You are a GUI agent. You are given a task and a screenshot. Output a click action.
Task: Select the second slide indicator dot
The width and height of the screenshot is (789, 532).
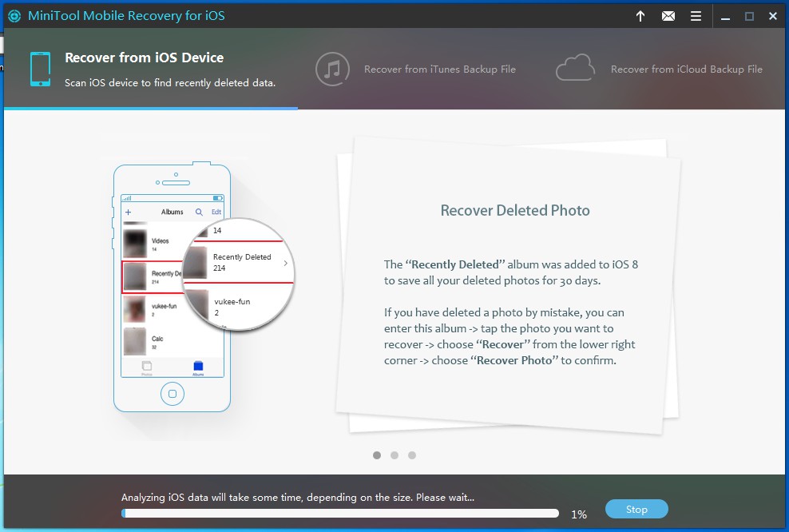[x=394, y=455]
